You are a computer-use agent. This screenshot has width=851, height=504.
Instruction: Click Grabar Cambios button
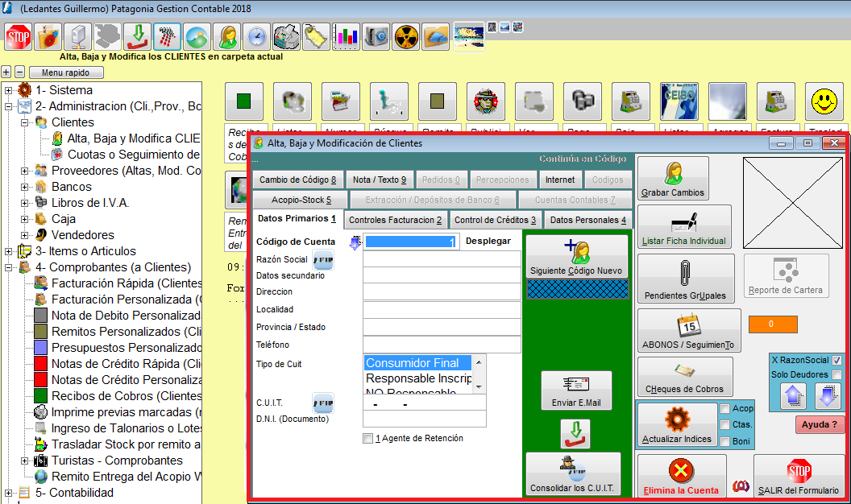(673, 179)
